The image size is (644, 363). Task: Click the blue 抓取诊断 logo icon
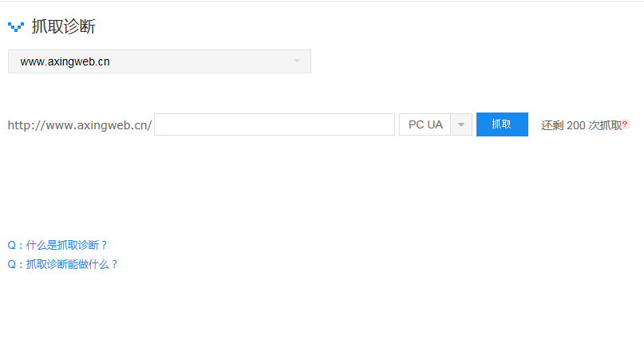click(16, 27)
